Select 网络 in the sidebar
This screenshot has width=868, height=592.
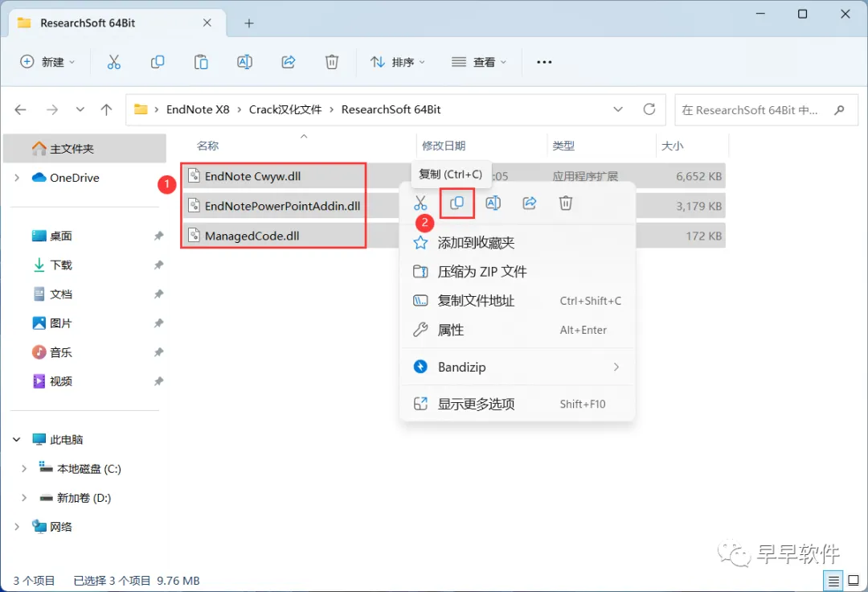click(x=60, y=527)
